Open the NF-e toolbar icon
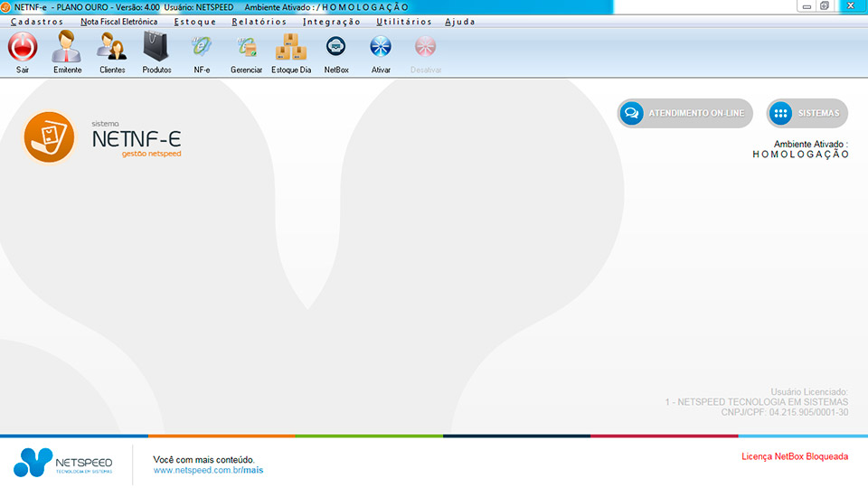 tap(202, 46)
